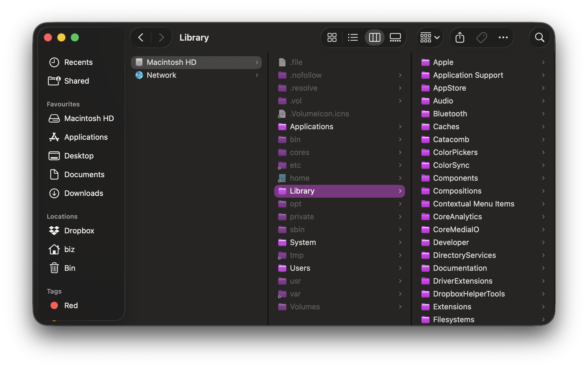
Task: Go back with the left arrow
Action: pyautogui.click(x=141, y=37)
